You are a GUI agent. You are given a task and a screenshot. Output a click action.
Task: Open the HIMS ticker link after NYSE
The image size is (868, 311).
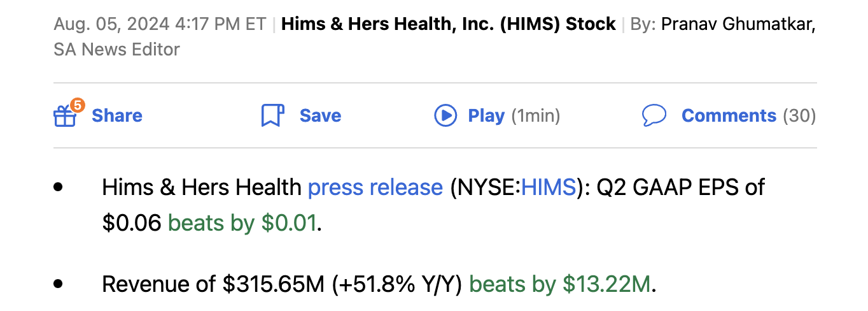click(x=549, y=187)
